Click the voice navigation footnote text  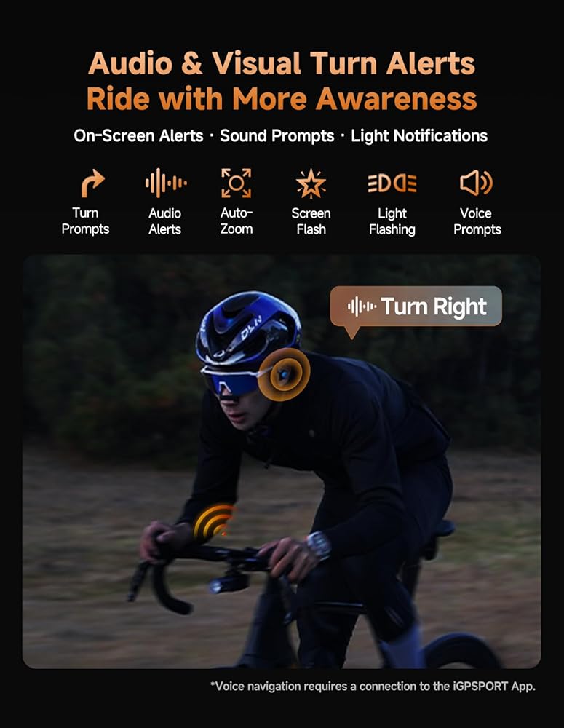373,687
